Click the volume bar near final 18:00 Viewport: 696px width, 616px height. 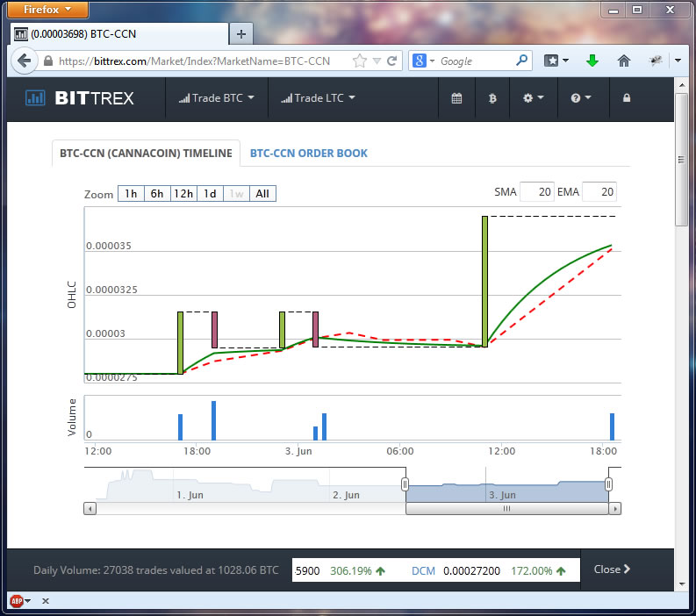[612, 426]
